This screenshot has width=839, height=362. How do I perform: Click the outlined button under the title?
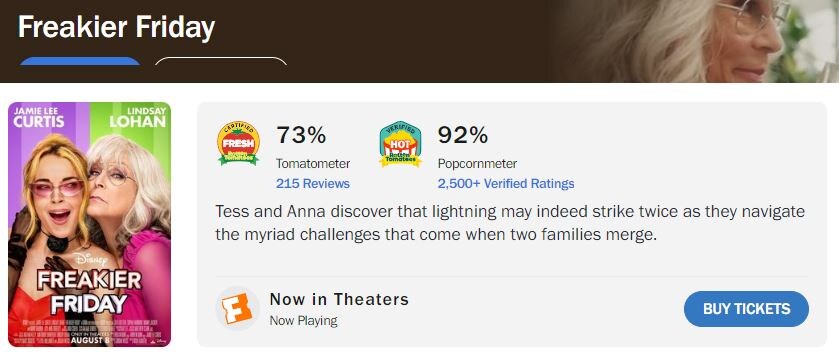(x=221, y=61)
